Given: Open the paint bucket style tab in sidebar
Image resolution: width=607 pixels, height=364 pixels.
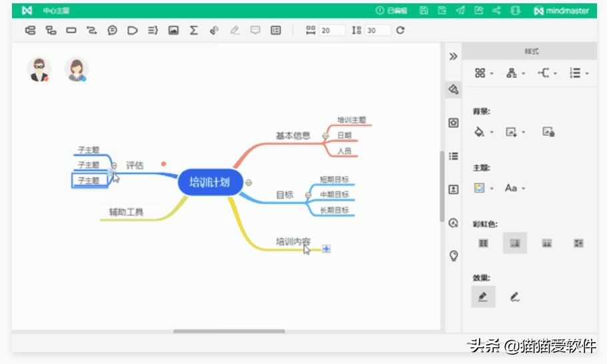Looking at the screenshot, I should coord(454,89).
